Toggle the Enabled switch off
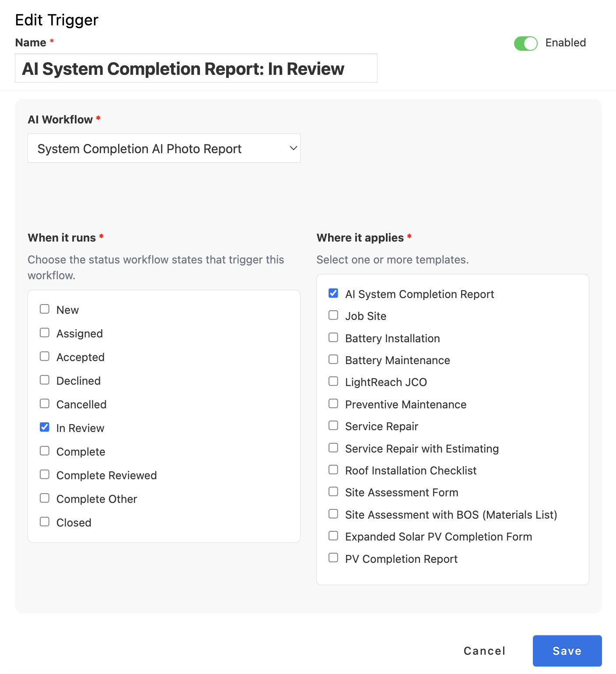 point(525,43)
